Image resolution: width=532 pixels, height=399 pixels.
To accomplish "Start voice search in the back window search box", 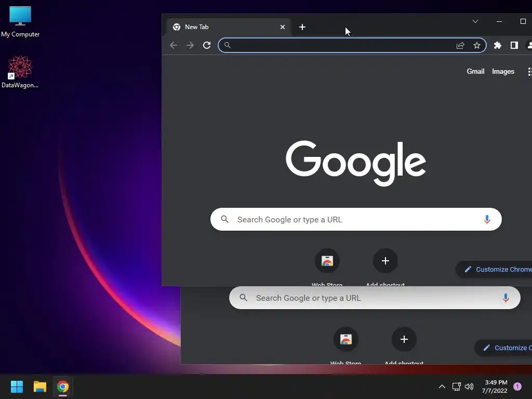I will pyautogui.click(x=506, y=298).
